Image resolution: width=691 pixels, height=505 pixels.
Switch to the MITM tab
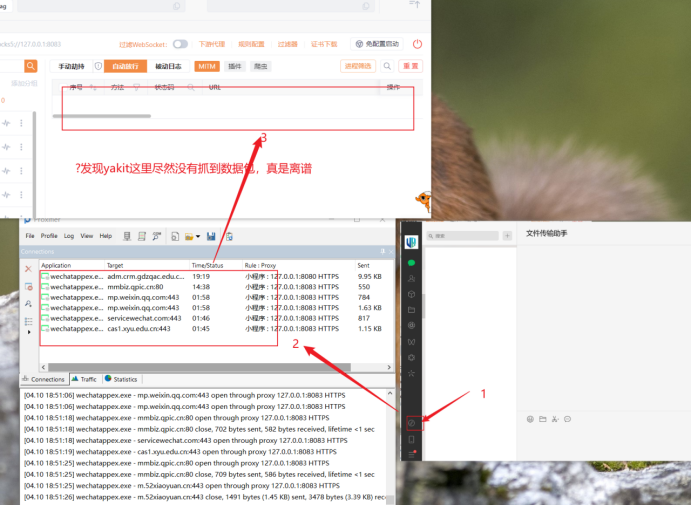coord(207,66)
